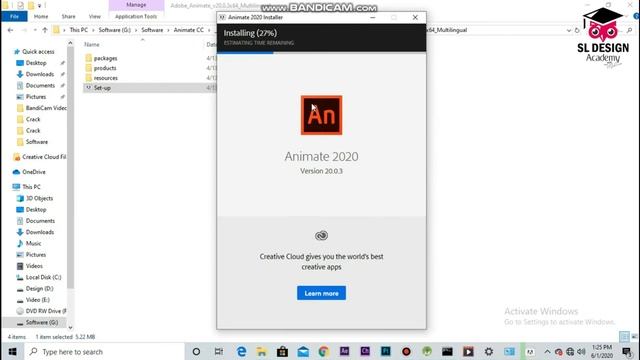Select the products folder
Viewport: 640px width, 360px height.
click(x=105, y=68)
